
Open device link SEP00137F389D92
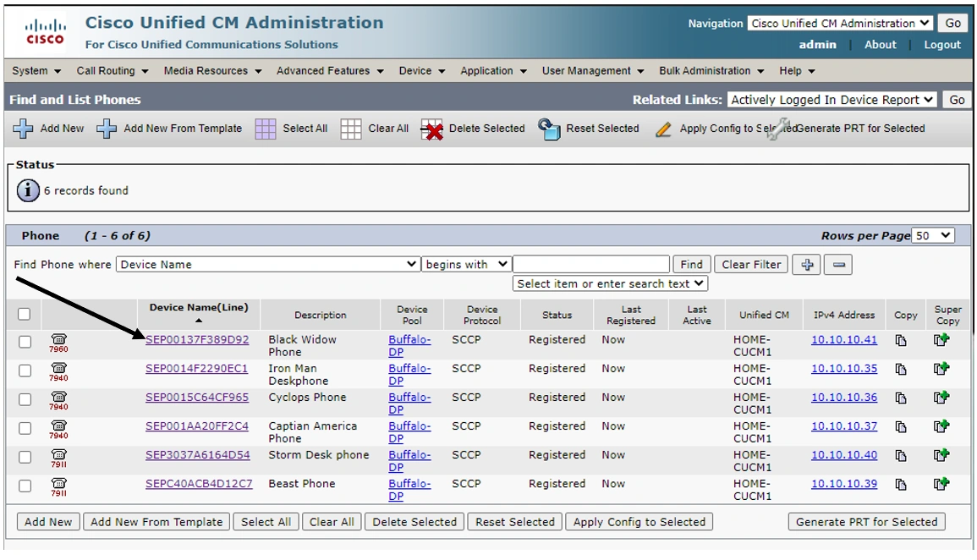coord(197,340)
